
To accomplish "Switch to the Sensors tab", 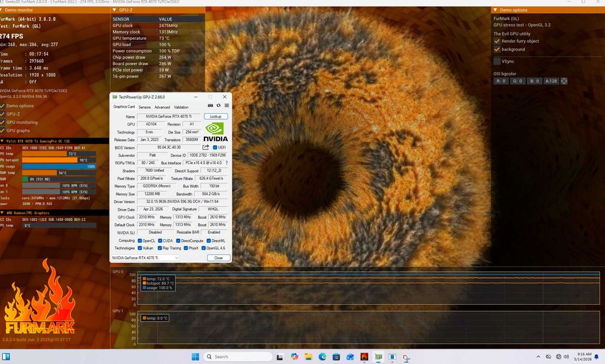I will 145,107.
